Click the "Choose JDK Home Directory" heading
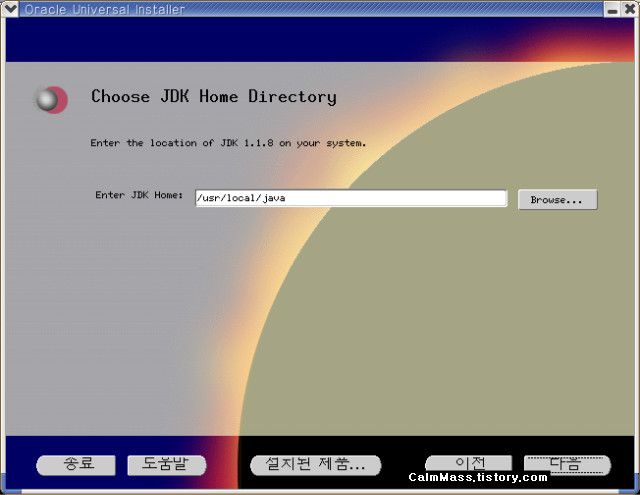Image resolution: width=640 pixels, height=495 pixels. tap(214, 97)
